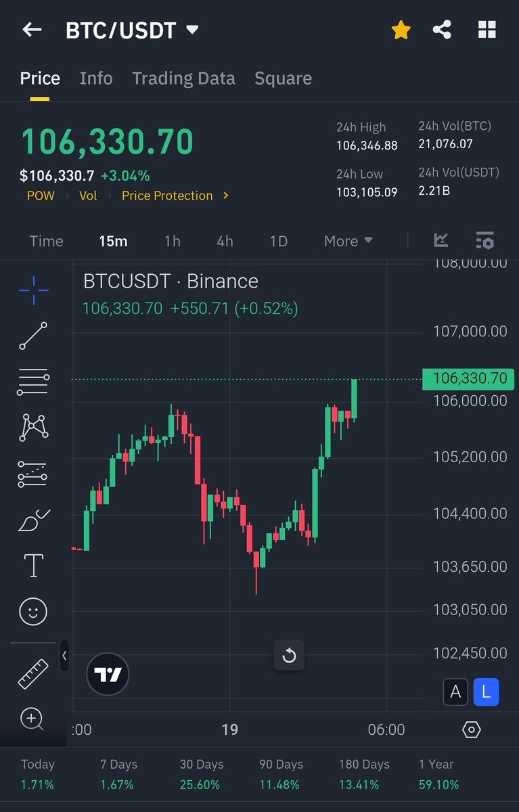The height and width of the screenshot is (812, 519).
Task: Toggle the favorite star icon
Action: coord(401,30)
